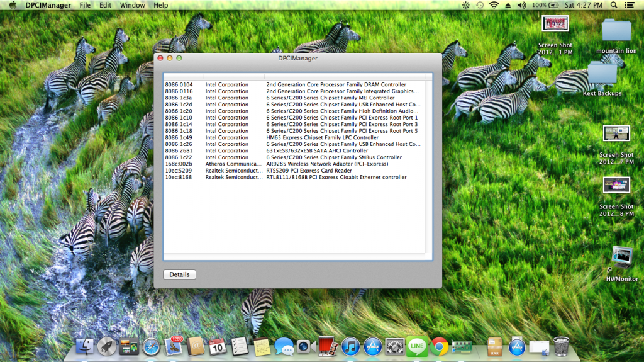The height and width of the screenshot is (362, 644).
Task: Click the Details button
Action: 179,274
